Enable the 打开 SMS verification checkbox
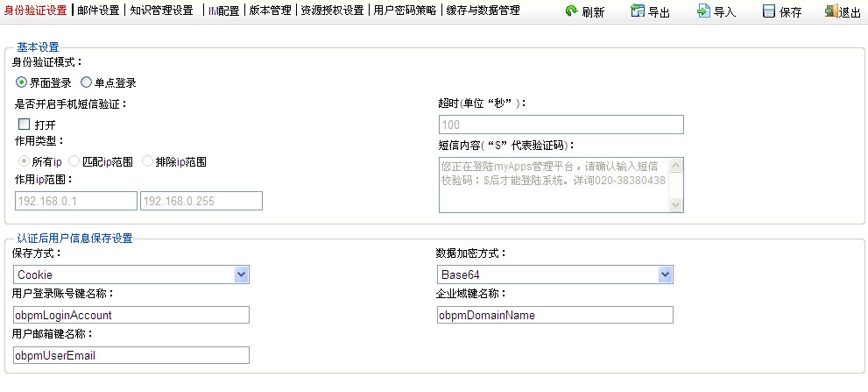The image size is (868, 392). tap(24, 125)
